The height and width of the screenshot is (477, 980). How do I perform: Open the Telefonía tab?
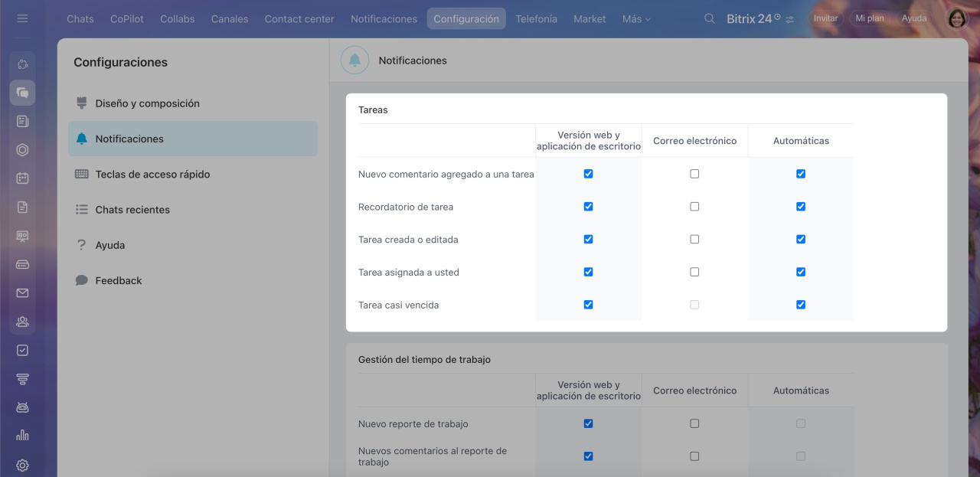coord(536,18)
